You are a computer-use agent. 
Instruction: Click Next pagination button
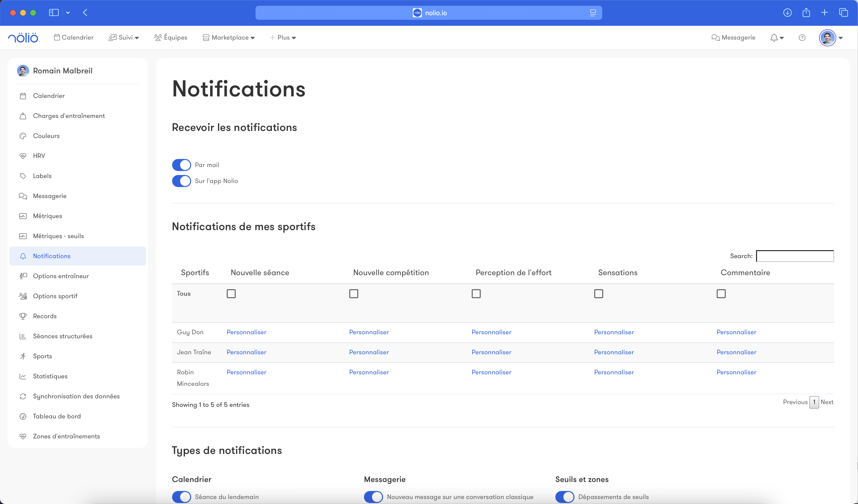coord(827,402)
